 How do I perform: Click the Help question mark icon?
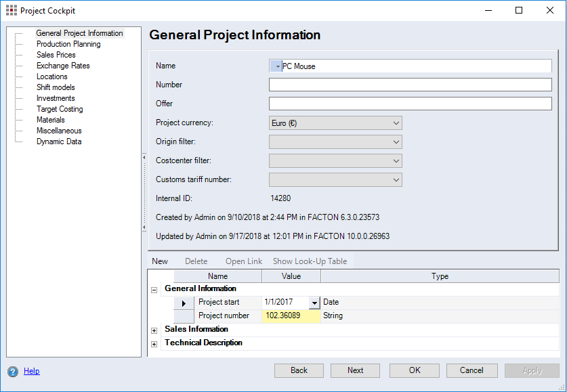click(x=13, y=371)
